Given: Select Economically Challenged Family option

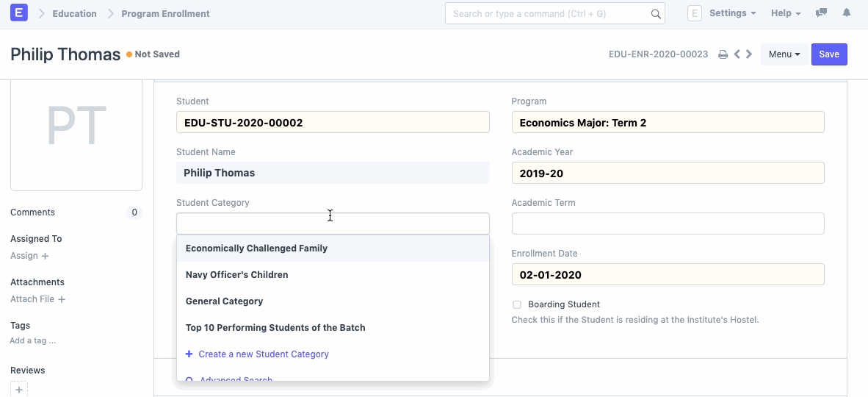Looking at the screenshot, I should tap(256, 248).
